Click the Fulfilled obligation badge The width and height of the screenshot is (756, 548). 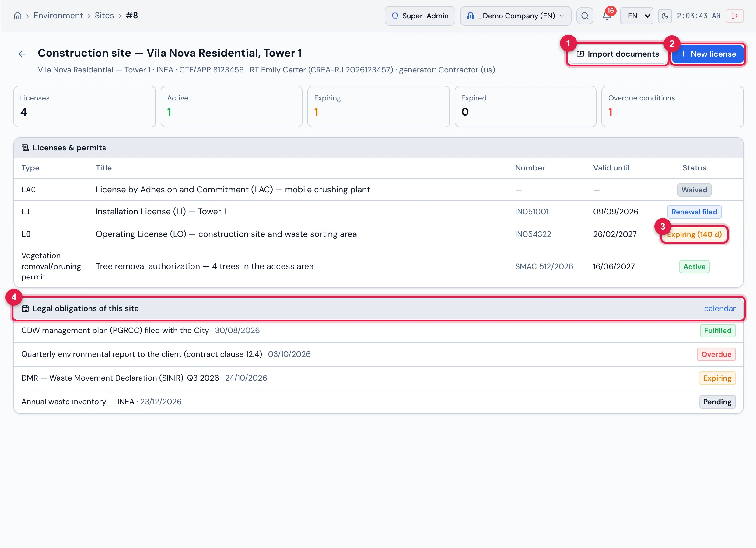coord(717,331)
